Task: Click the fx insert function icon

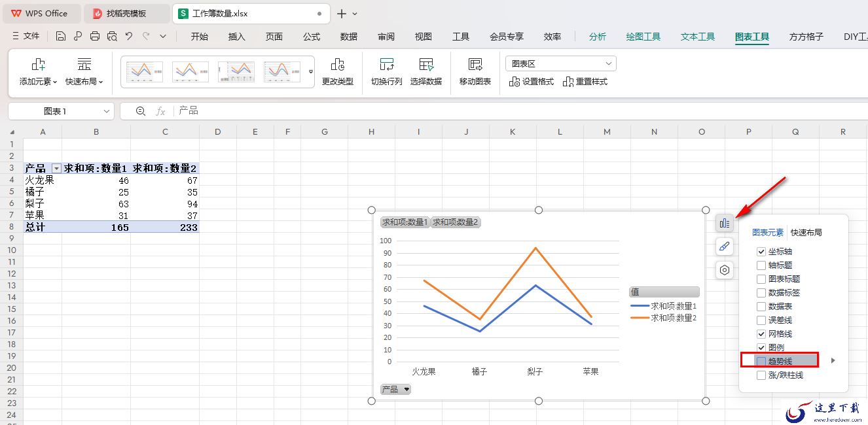Action: [x=160, y=111]
